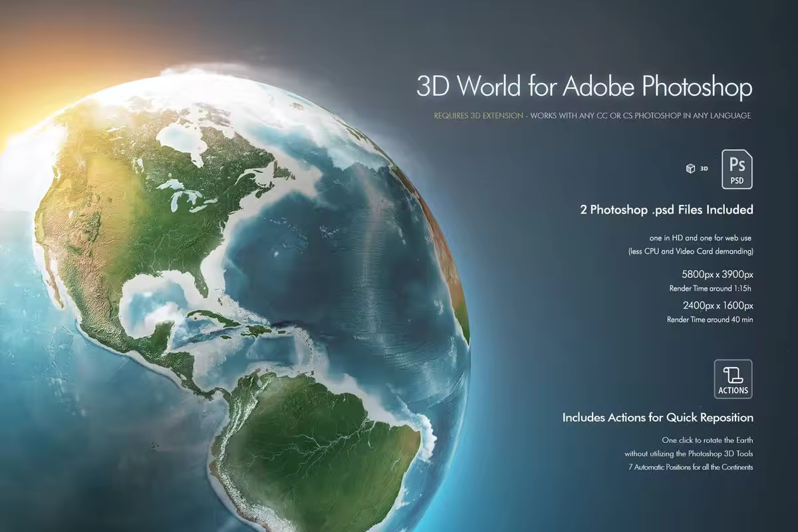Click the 3D cube icon

pyautogui.click(x=690, y=169)
